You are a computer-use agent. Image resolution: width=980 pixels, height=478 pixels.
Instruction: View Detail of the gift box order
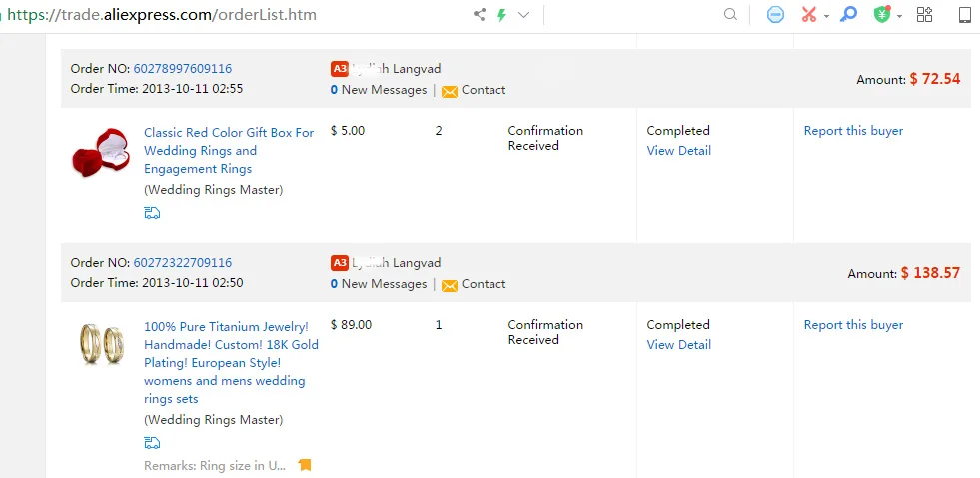pyautogui.click(x=678, y=151)
